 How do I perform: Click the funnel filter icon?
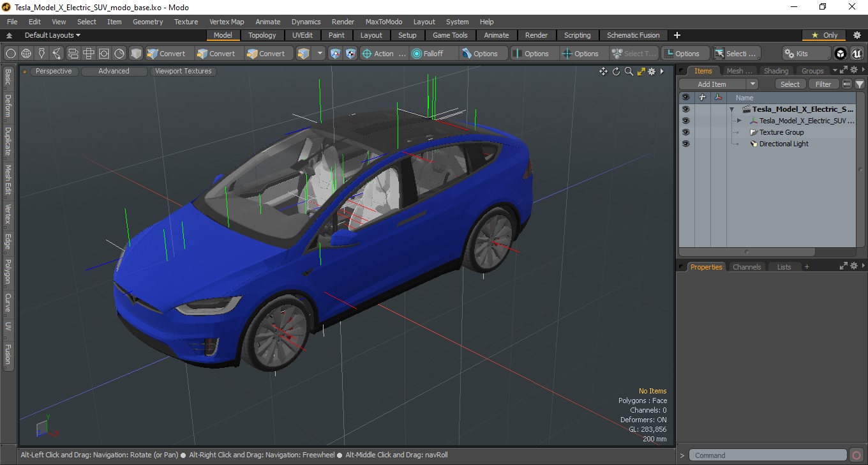860,84
